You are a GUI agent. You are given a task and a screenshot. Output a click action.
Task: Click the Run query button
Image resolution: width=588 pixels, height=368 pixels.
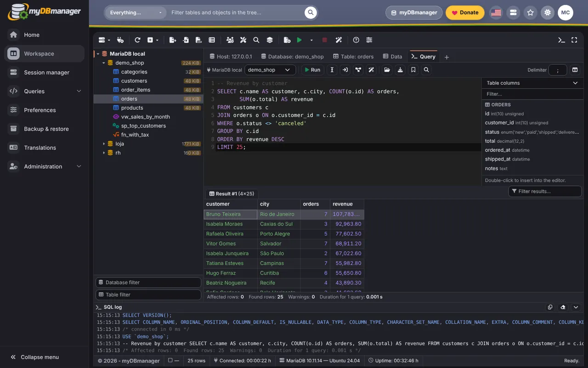[x=312, y=70]
